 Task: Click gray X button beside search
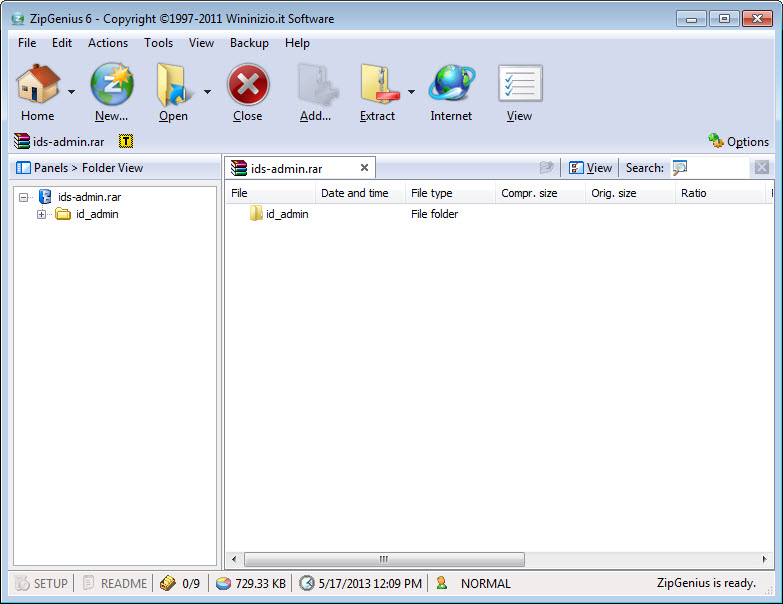[762, 167]
